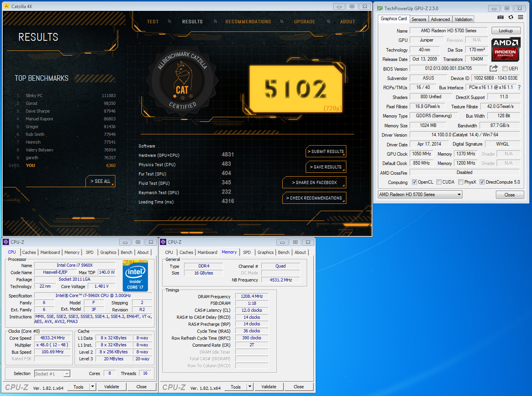Click Close button in right CPU-Z window
This screenshot has width=532, height=396.
point(299,387)
